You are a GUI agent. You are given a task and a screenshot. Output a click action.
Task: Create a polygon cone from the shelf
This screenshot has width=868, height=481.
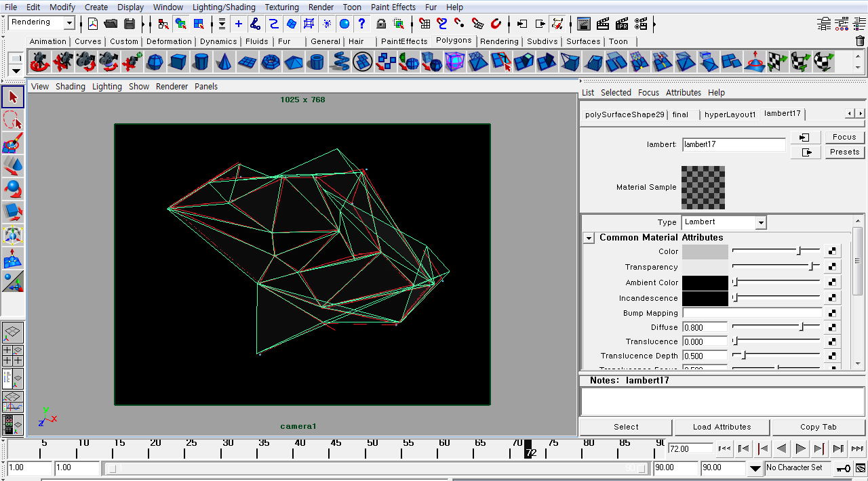pyautogui.click(x=224, y=62)
